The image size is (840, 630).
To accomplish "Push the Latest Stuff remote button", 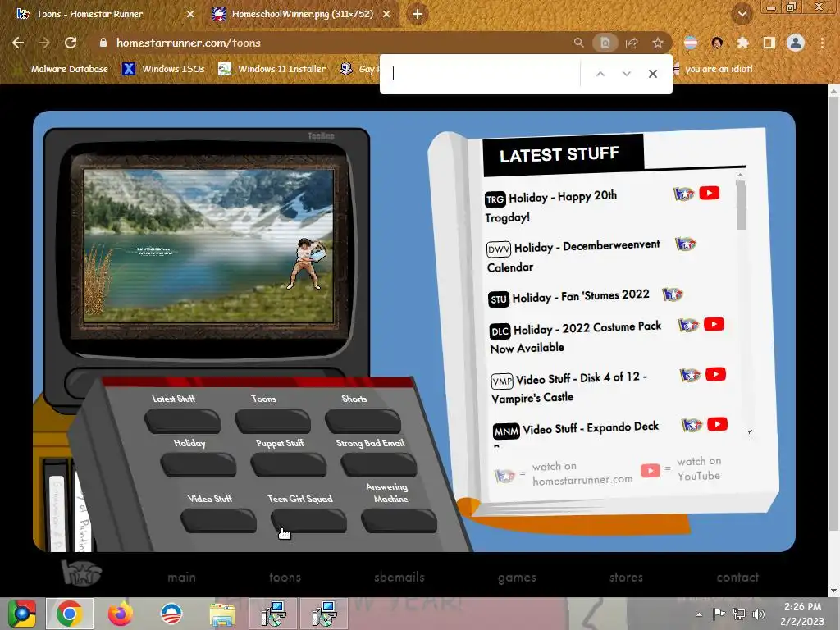I will 182,421.
